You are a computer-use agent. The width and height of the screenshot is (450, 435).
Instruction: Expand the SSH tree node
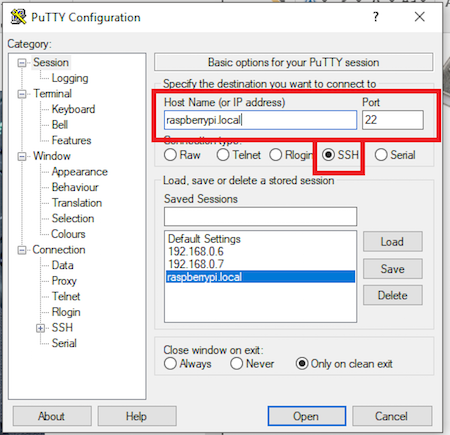click(x=40, y=328)
